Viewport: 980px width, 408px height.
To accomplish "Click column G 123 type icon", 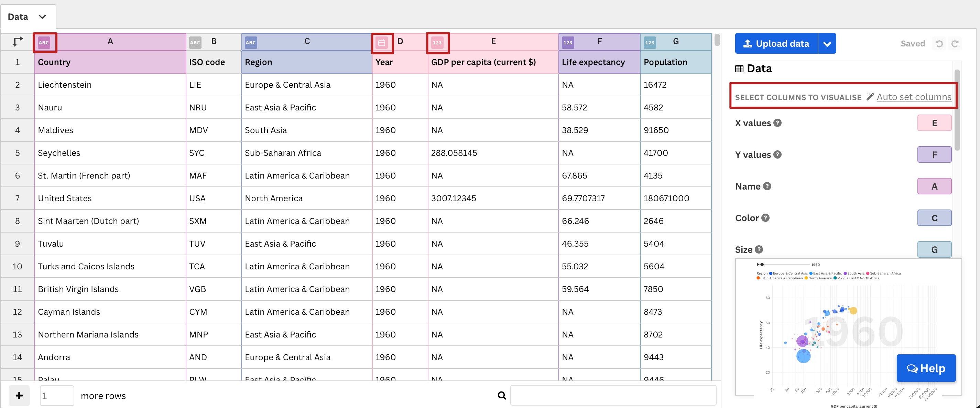I will pos(650,42).
